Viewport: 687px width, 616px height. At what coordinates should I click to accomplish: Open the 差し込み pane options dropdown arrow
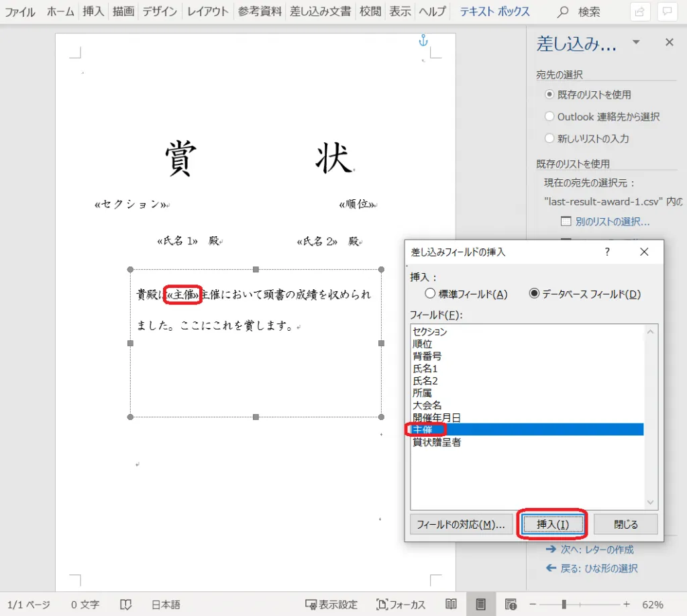[636, 43]
